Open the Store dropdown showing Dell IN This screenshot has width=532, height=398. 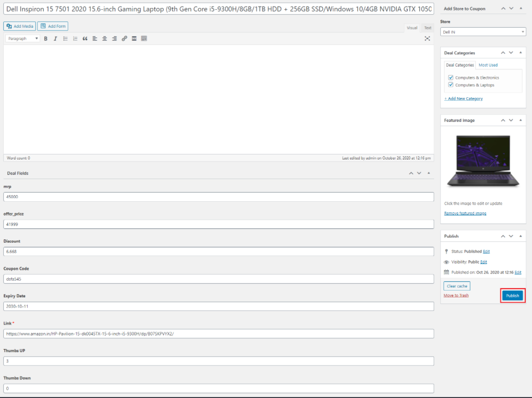483,32
